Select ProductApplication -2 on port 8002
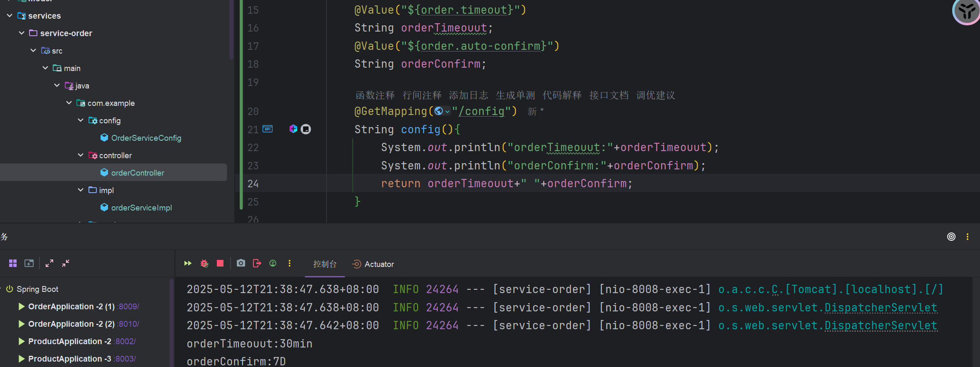Screen dimensions: 980x367 tap(69, 341)
